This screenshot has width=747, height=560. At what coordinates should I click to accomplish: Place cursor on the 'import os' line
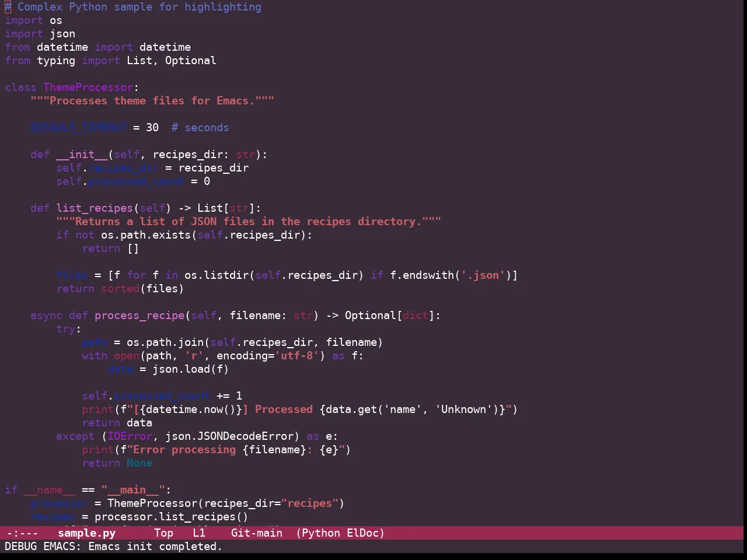[x=33, y=20]
